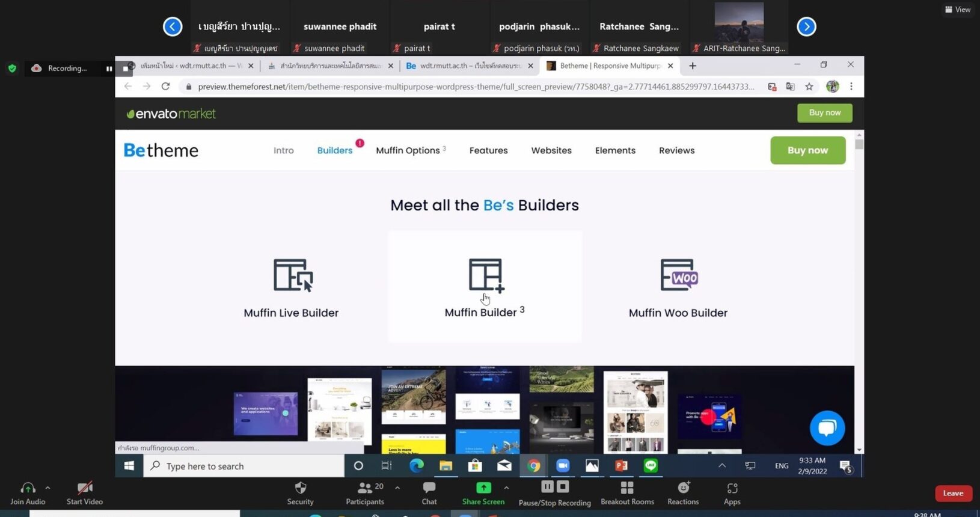Select the Muffin Builder 3 icon
The height and width of the screenshot is (517, 980).
[486, 275]
